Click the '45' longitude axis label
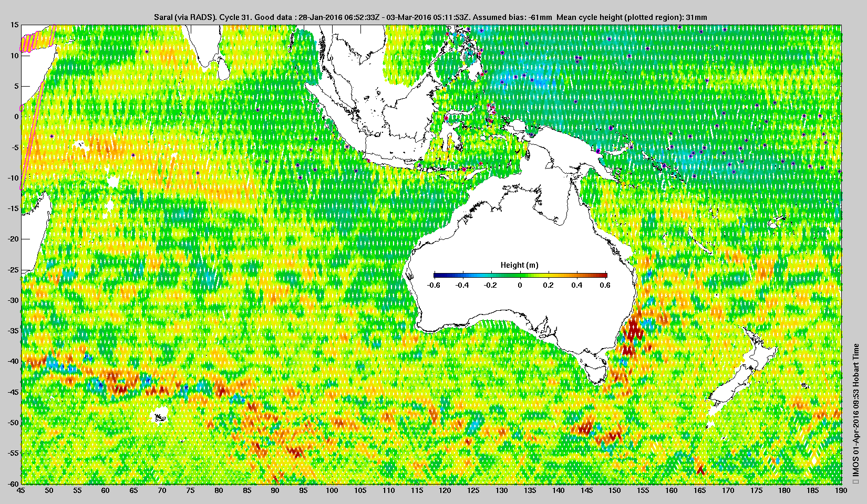 point(20,490)
